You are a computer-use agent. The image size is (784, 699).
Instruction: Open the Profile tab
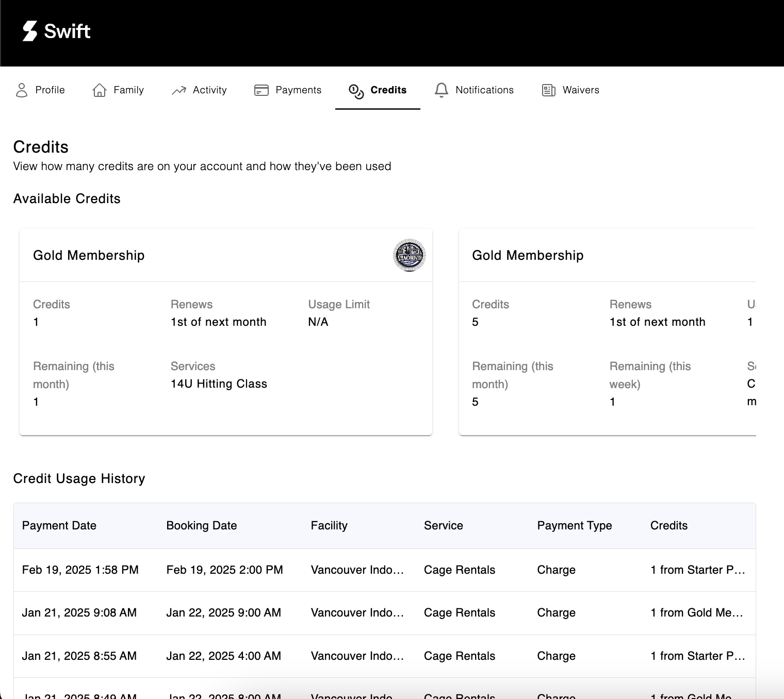click(x=50, y=90)
